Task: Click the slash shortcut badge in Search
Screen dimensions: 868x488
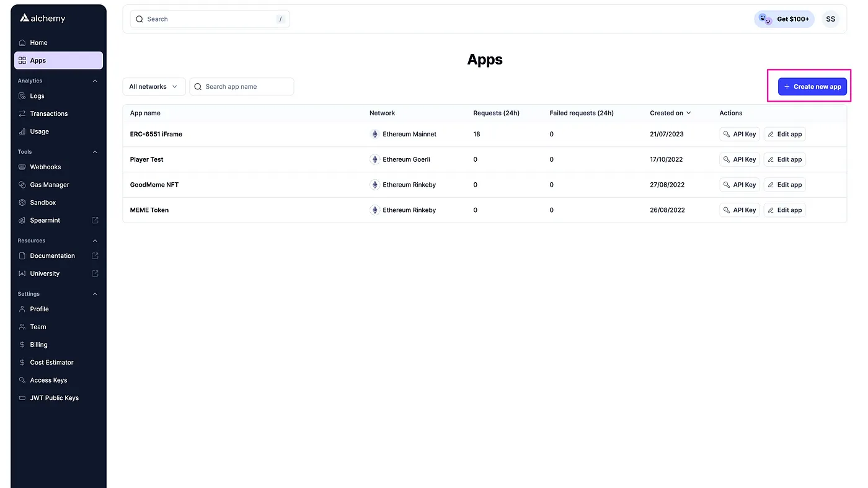Action: 280,19
